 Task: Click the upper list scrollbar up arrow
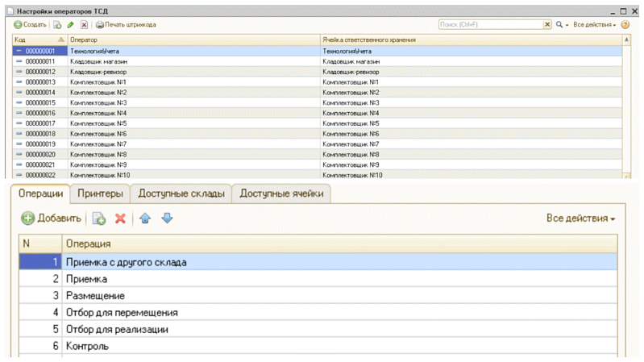626,40
